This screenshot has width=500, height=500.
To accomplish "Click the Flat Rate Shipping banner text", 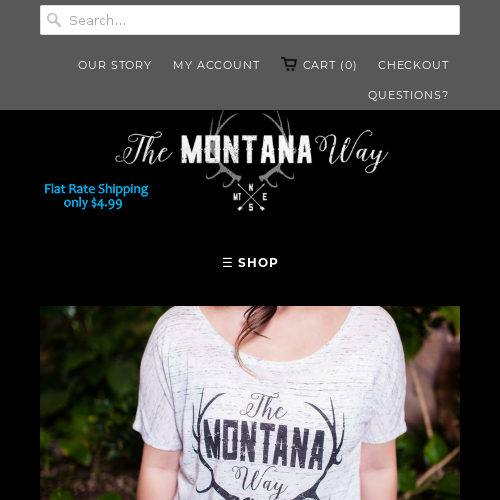I will tap(96, 189).
